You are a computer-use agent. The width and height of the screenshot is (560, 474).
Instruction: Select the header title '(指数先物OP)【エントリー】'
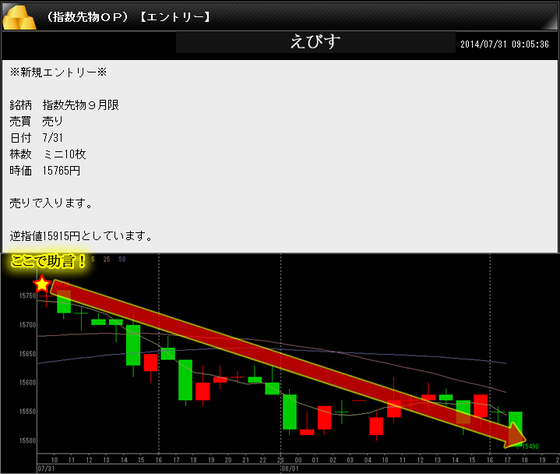[129, 17]
